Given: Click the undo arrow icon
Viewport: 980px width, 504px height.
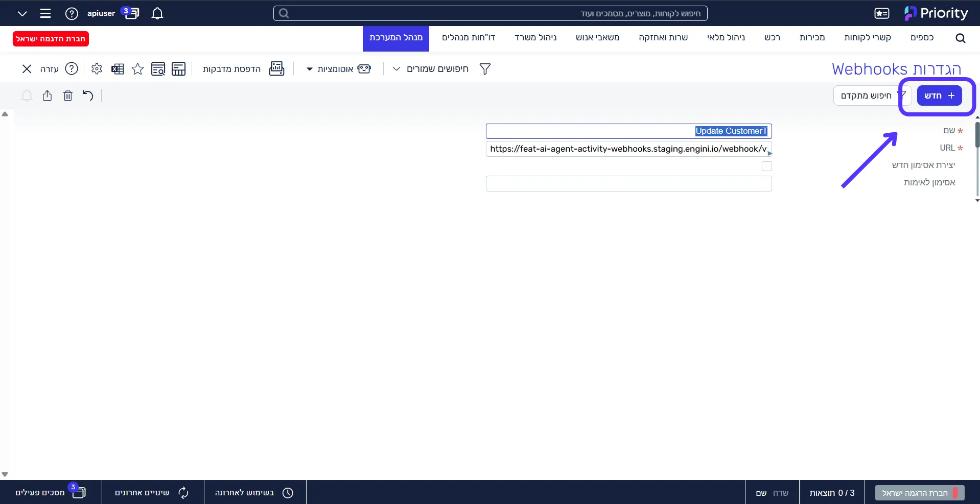Looking at the screenshot, I should click(x=88, y=95).
